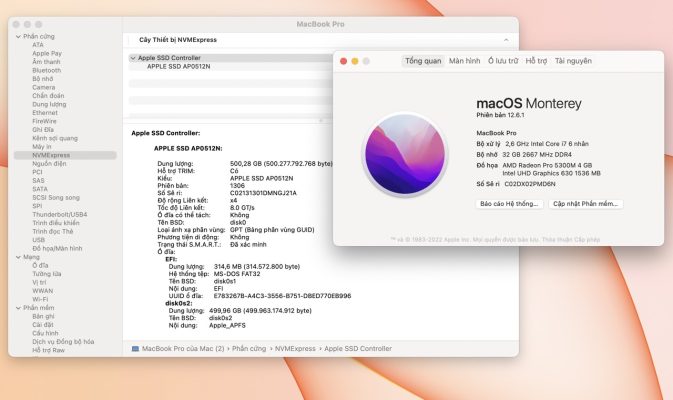This screenshot has height=400, width=673.
Task: Click MacBook Pro của Mac (2) path item
Action: pyautogui.click(x=183, y=349)
